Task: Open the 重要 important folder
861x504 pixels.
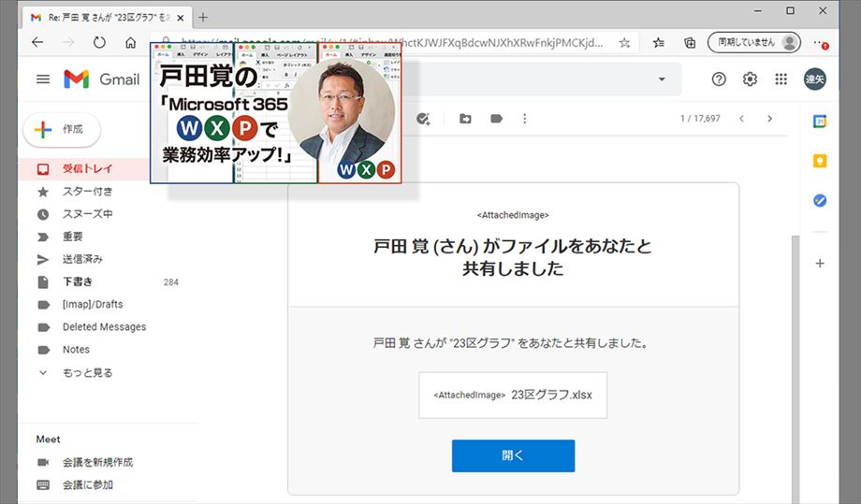Action: point(72,237)
